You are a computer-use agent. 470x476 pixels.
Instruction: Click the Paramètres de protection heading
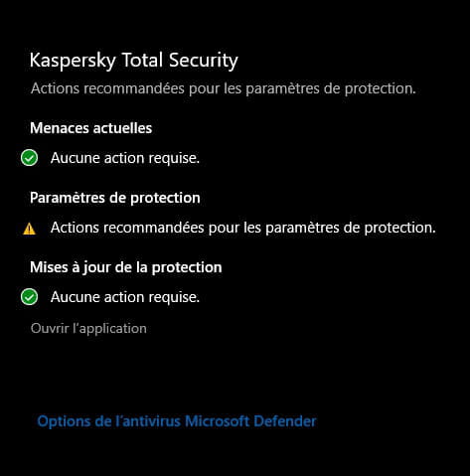click(x=115, y=198)
